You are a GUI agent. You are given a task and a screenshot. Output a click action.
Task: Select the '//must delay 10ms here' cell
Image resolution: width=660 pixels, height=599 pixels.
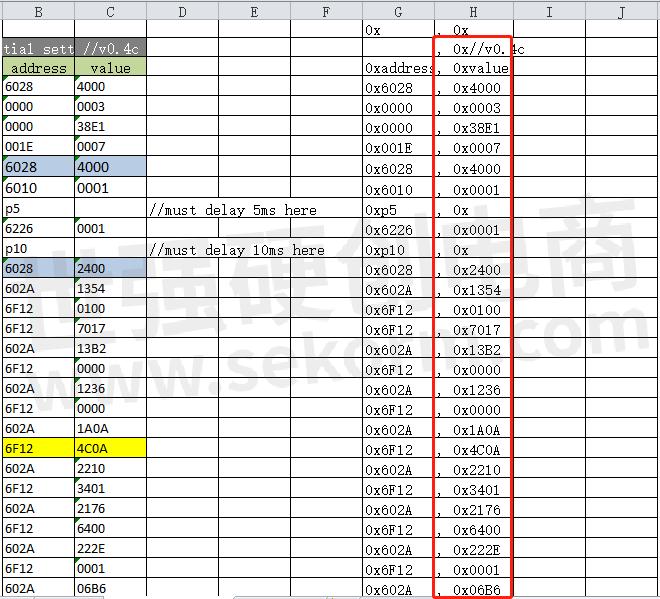click(237, 250)
